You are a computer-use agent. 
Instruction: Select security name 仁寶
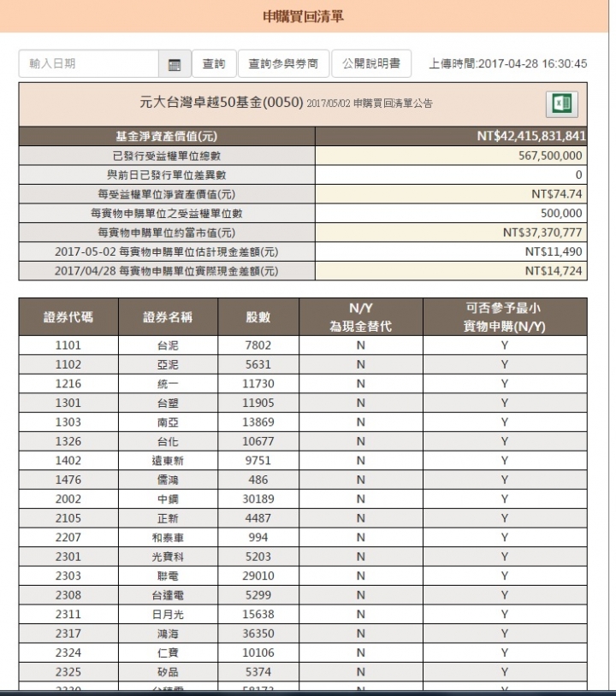click(x=168, y=653)
